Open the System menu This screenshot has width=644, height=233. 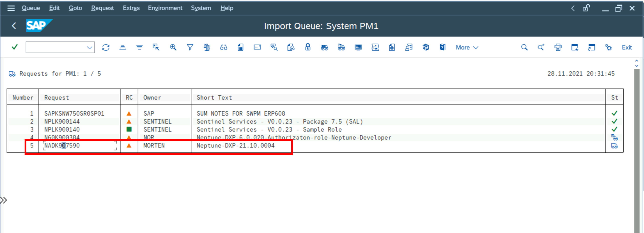pos(201,8)
